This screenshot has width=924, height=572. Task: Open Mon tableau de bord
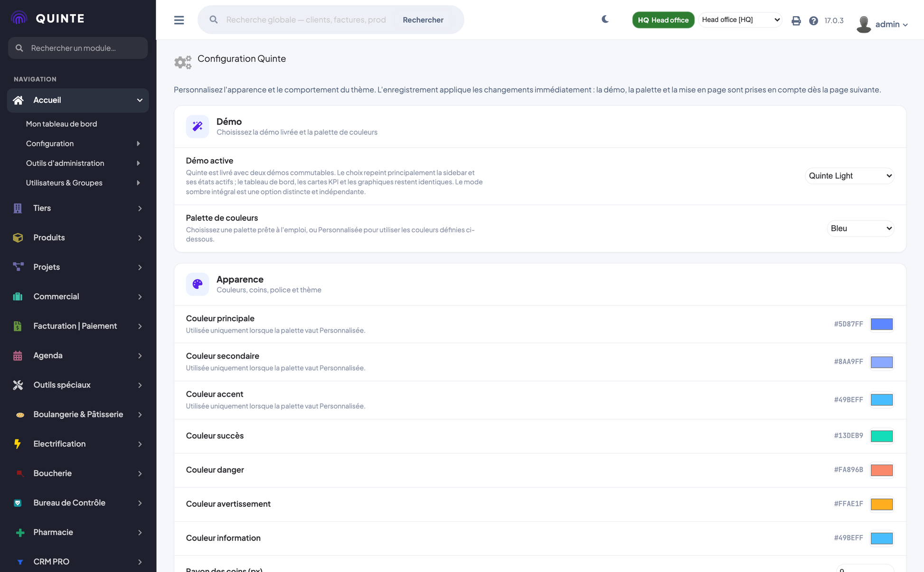click(61, 124)
